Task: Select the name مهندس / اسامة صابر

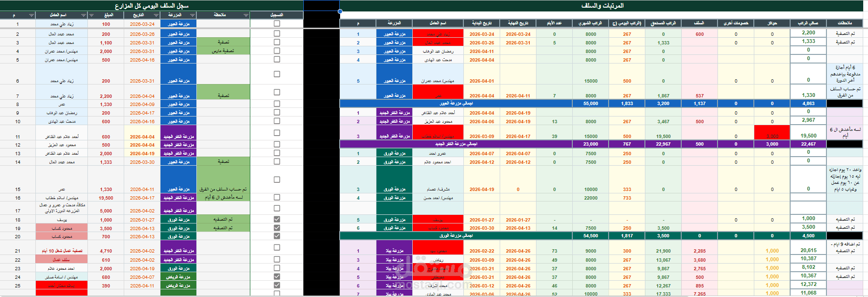Action: pyautogui.click(x=62, y=277)
